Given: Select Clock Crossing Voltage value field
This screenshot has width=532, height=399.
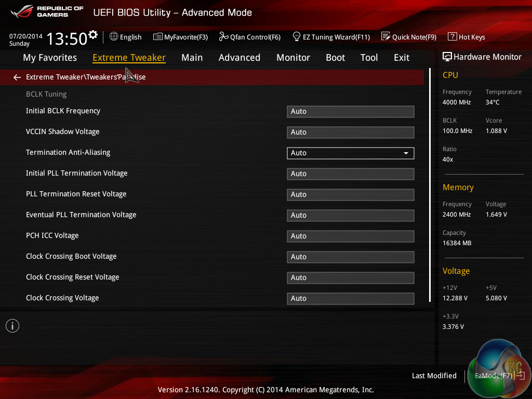Looking at the screenshot, I should click(351, 299).
